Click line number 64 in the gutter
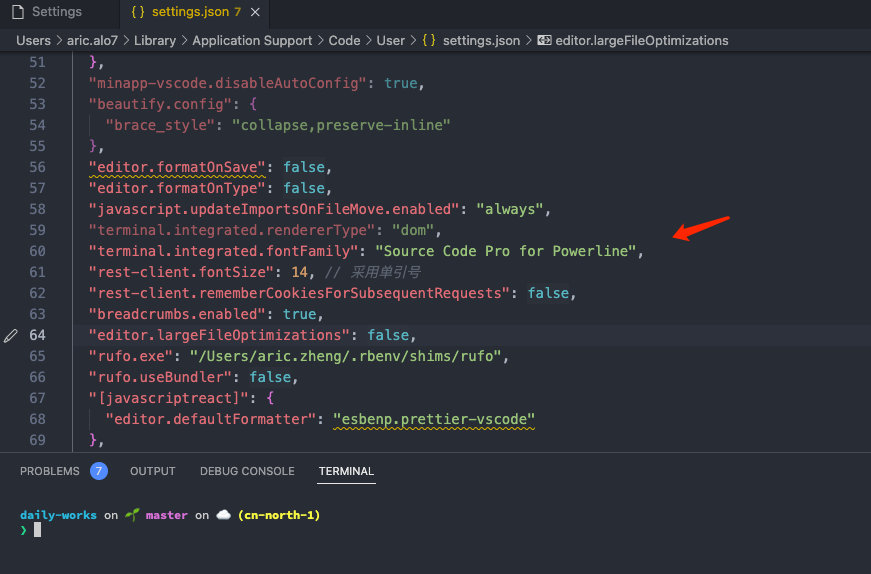Viewport: 871px width, 574px height. click(37, 335)
